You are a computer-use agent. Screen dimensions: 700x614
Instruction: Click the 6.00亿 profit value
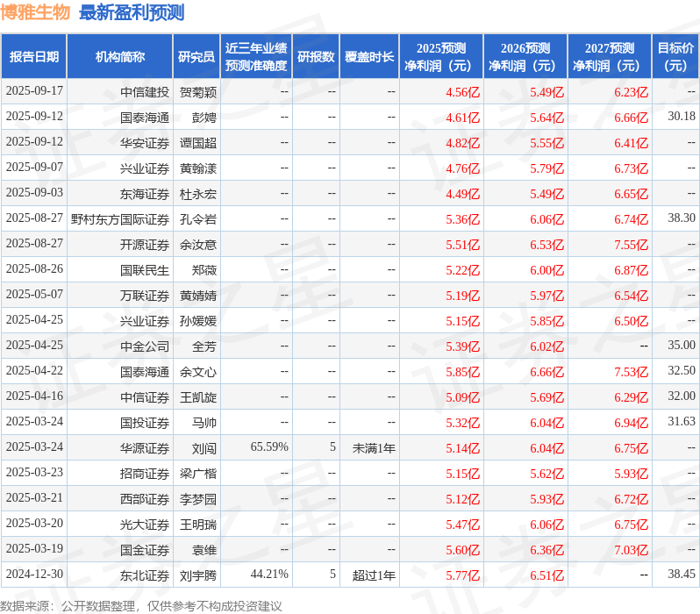click(546, 270)
